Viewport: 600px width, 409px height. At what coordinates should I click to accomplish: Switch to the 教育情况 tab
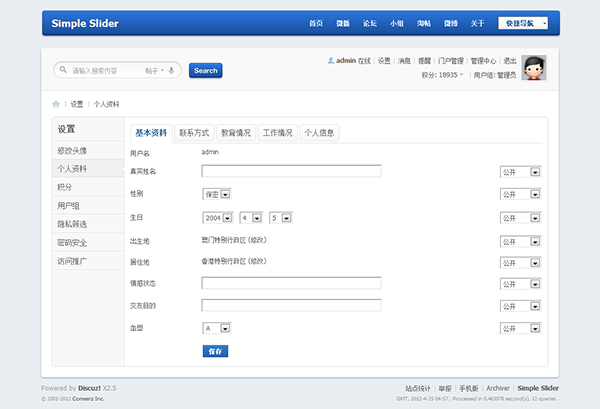point(236,133)
